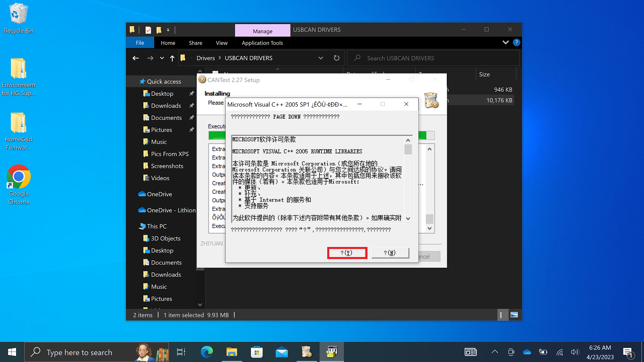Viewport: 644px width, 362px height.
Task: Click in the Search USBCAN DRIVERS box
Action: pos(433,58)
